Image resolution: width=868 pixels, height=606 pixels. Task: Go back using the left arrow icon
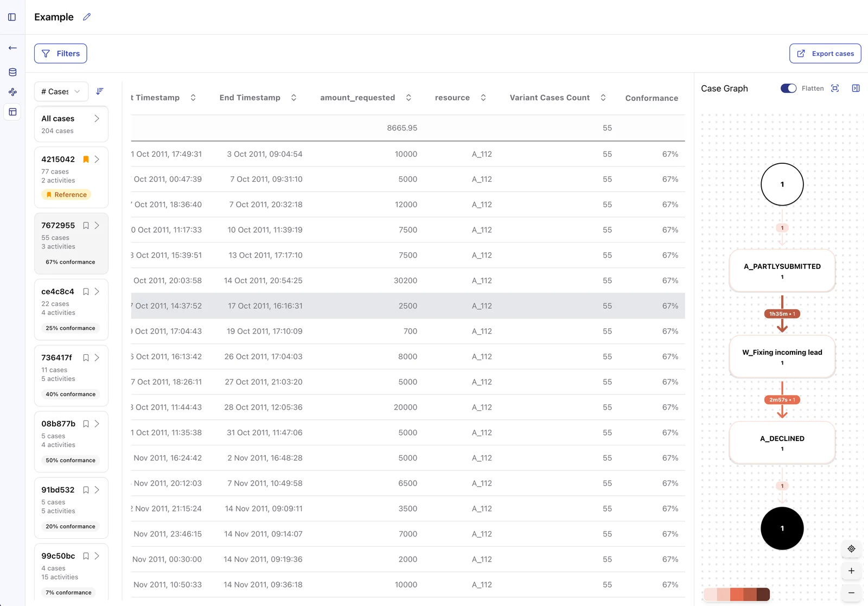12,48
